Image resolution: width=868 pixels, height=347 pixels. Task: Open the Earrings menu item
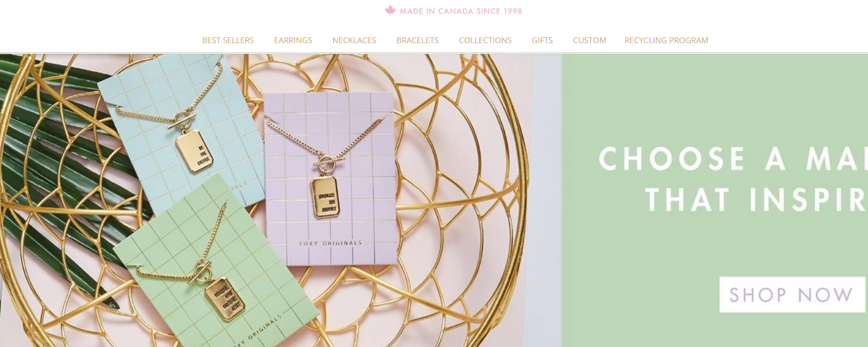tap(293, 40)
